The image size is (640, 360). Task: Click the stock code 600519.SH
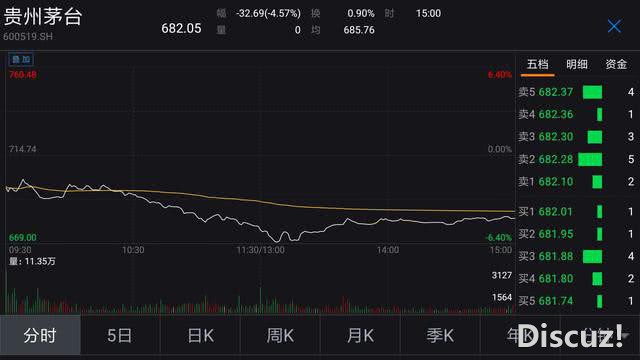(x=28, y=37)
